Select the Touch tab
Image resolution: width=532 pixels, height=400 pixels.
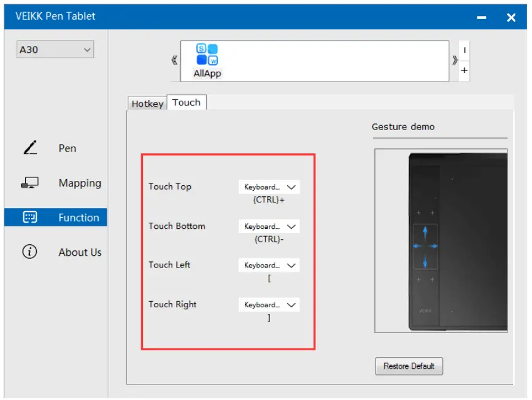187,102
